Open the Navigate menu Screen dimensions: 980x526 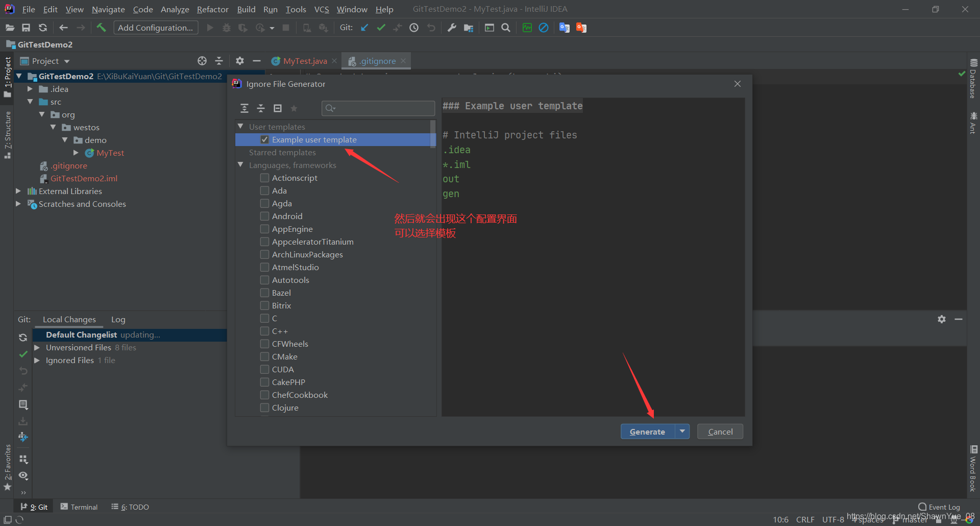108,9
